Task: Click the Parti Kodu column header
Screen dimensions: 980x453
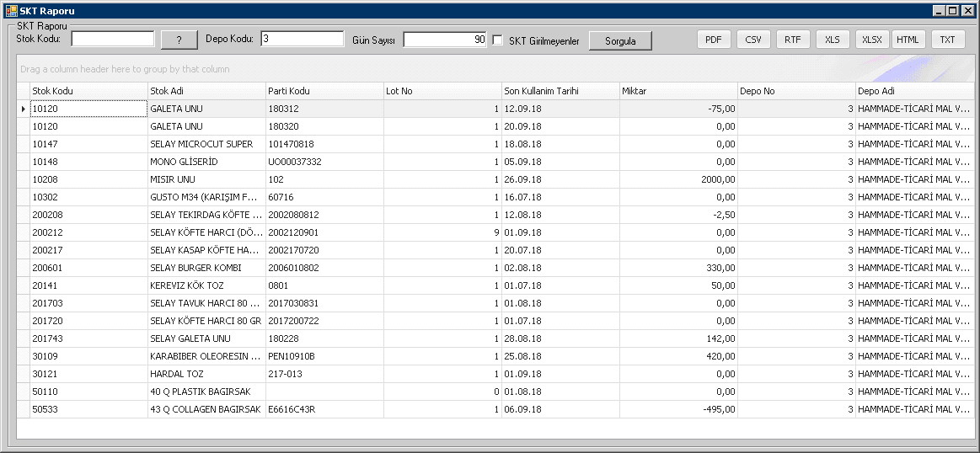Action: (x=324, y=91)
